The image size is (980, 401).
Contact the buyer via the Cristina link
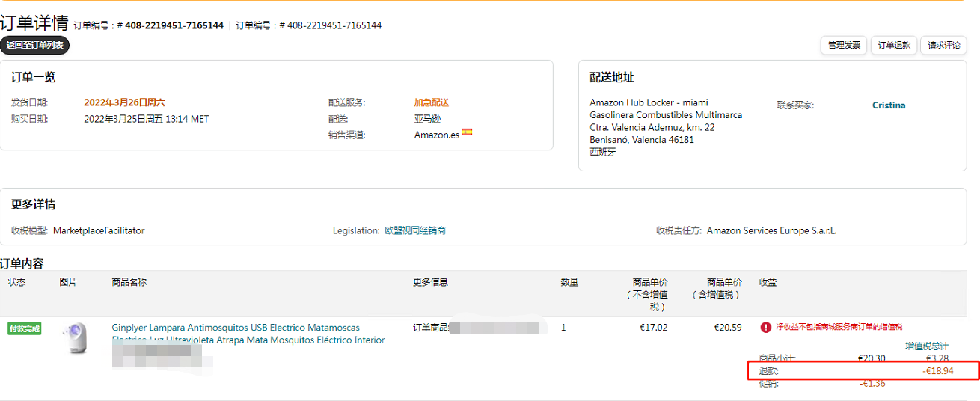click(x=889, y=105)
